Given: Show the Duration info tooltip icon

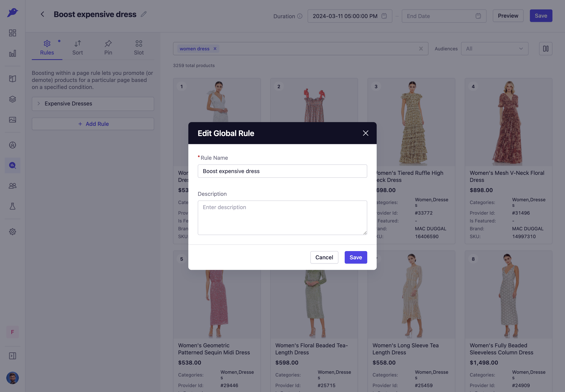Looking at the screenshot, I should (300, 16).
